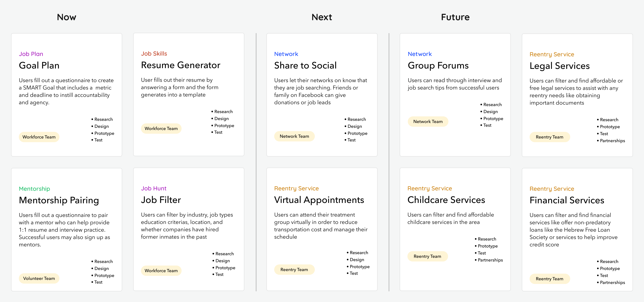Select the Reentry Team tag on Virtual Appointments

coord(294,270)
